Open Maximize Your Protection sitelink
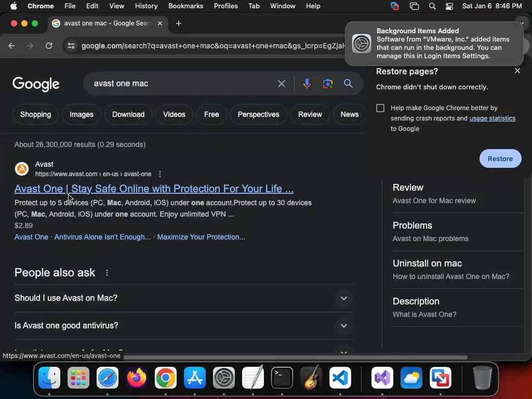 pyautogui.click(x=201, y=237)
